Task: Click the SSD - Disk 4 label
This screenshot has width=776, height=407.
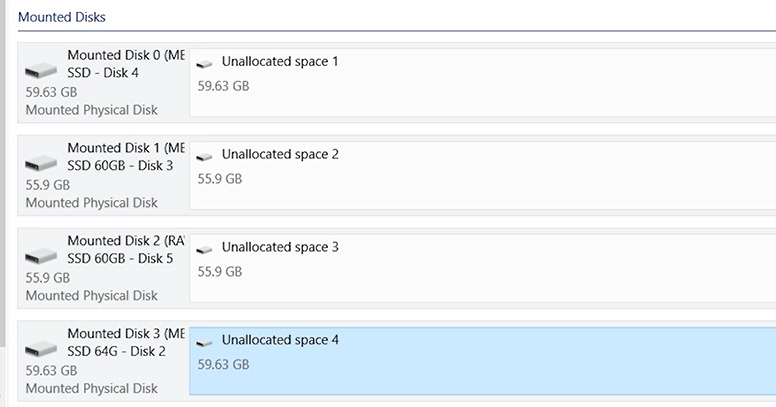Action: pos(103,73)
